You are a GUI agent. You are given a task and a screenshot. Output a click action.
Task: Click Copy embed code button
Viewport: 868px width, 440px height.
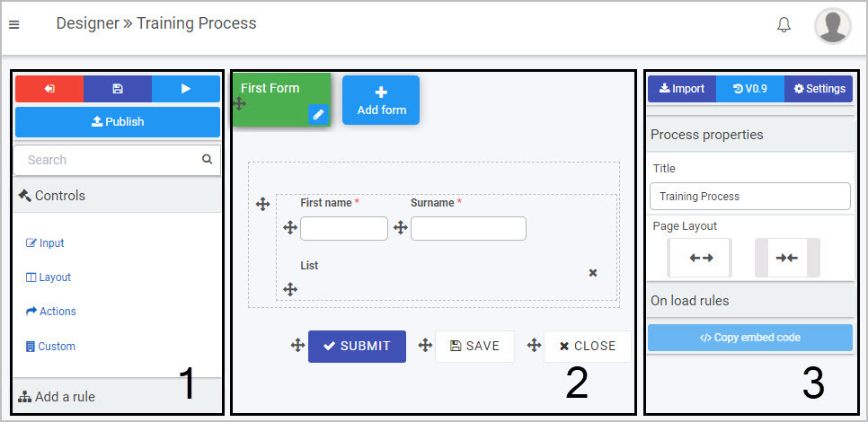[750, 338]
